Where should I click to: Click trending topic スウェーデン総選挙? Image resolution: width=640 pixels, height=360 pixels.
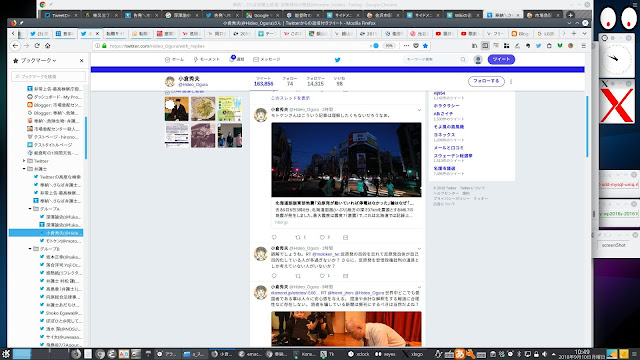tap(453, 156)
